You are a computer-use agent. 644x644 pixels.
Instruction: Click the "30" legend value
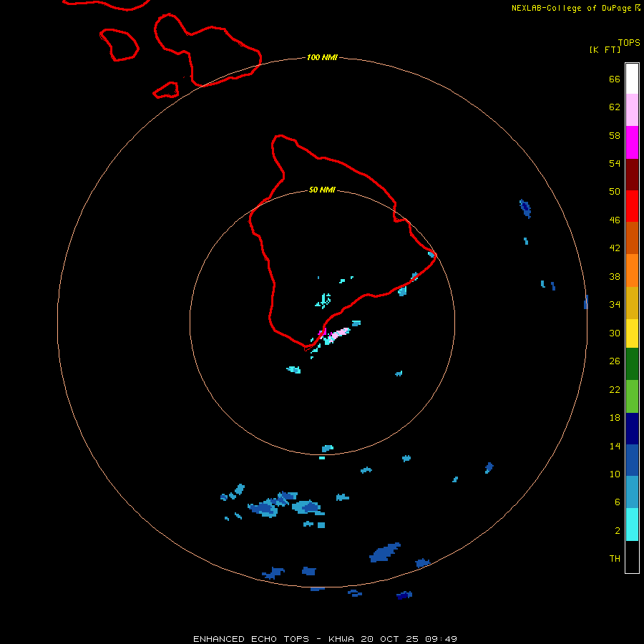[615, 333]
